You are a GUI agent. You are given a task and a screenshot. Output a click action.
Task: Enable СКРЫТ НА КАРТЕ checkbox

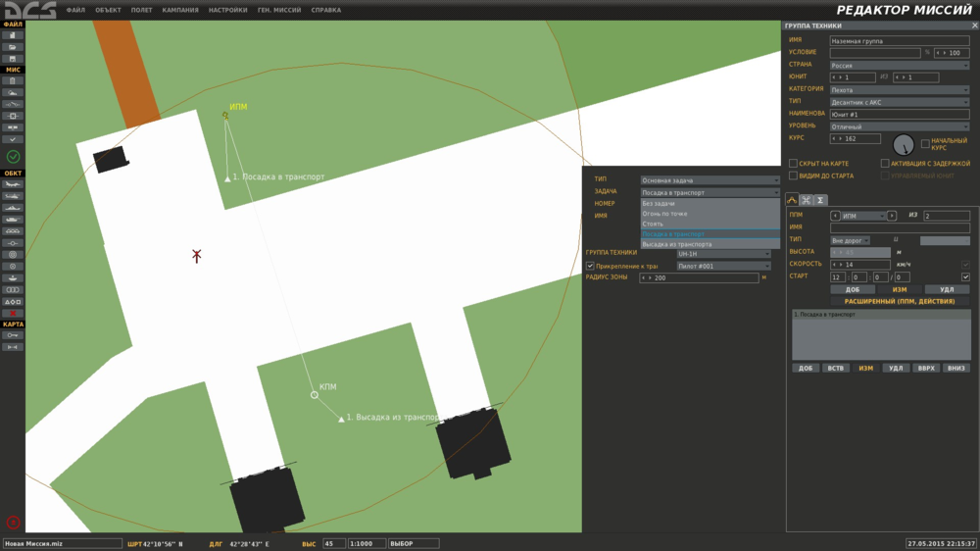pyautogui.click(x=793, y=163)
